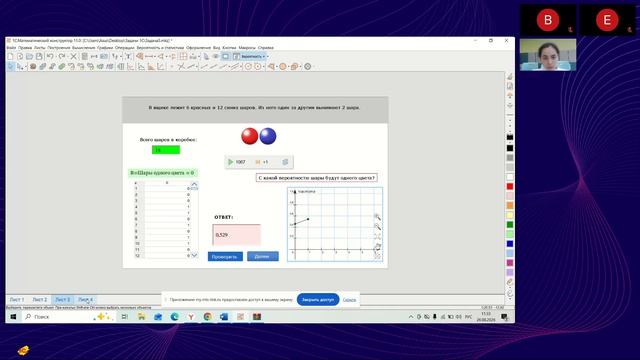Click the Далее button
This screenshot has height=360, width=640.
[262, 256]
